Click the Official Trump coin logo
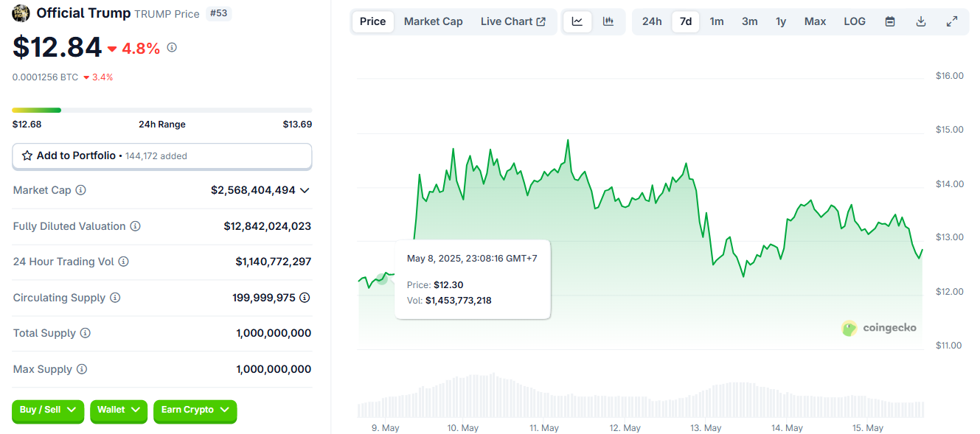 [x=21, y=13]
